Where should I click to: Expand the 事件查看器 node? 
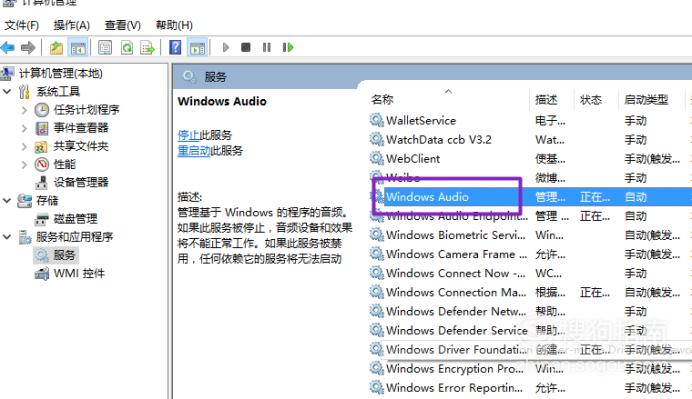(24, 128)
